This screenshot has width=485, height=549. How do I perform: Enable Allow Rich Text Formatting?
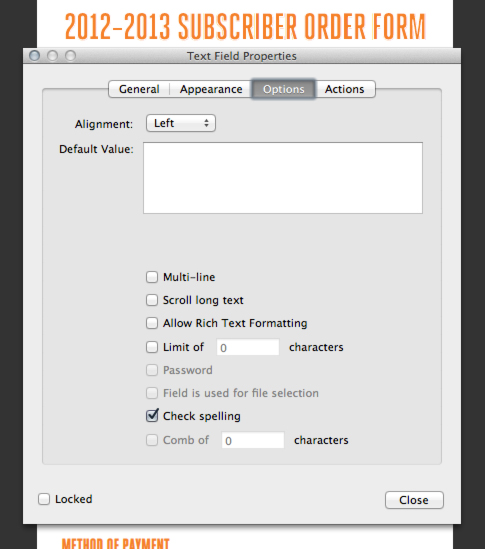(152, 323)
